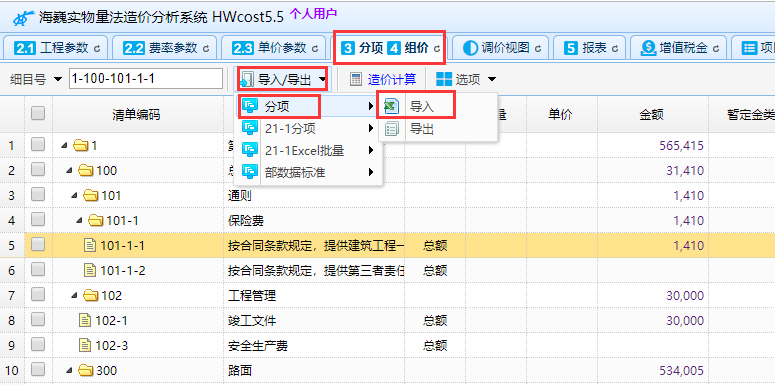Click the 2.1 badge icon on 工程参数 tab

tap(25, 48)
